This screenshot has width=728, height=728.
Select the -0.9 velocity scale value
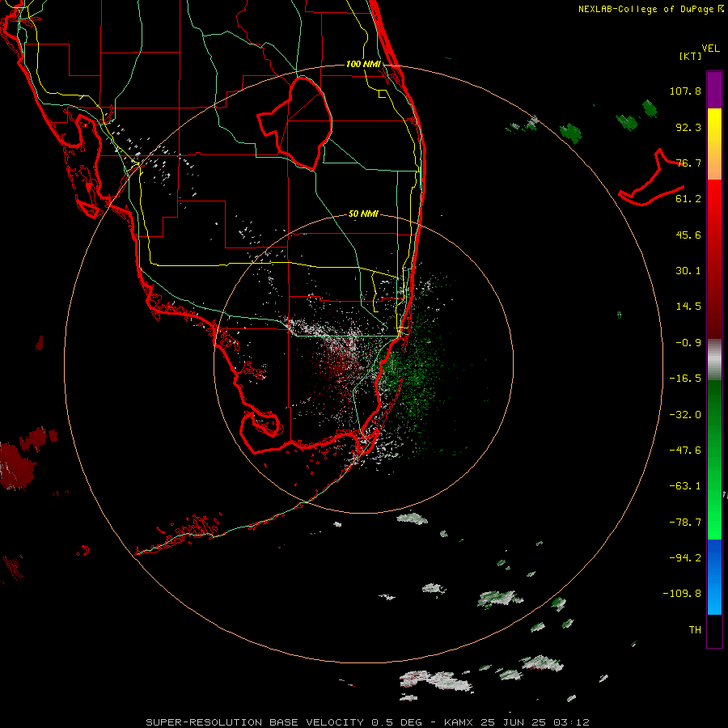point(688,343)
